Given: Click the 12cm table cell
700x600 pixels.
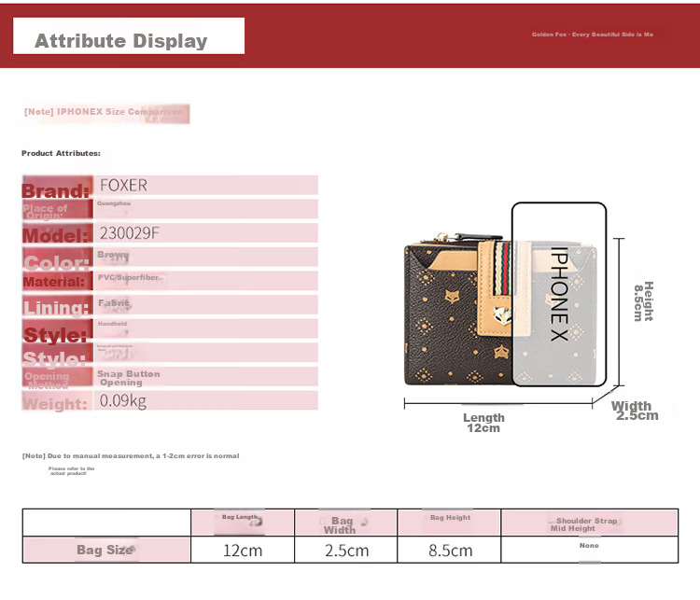Looking at the screenshot, I should pyautogui.click(x=243, y=550).
